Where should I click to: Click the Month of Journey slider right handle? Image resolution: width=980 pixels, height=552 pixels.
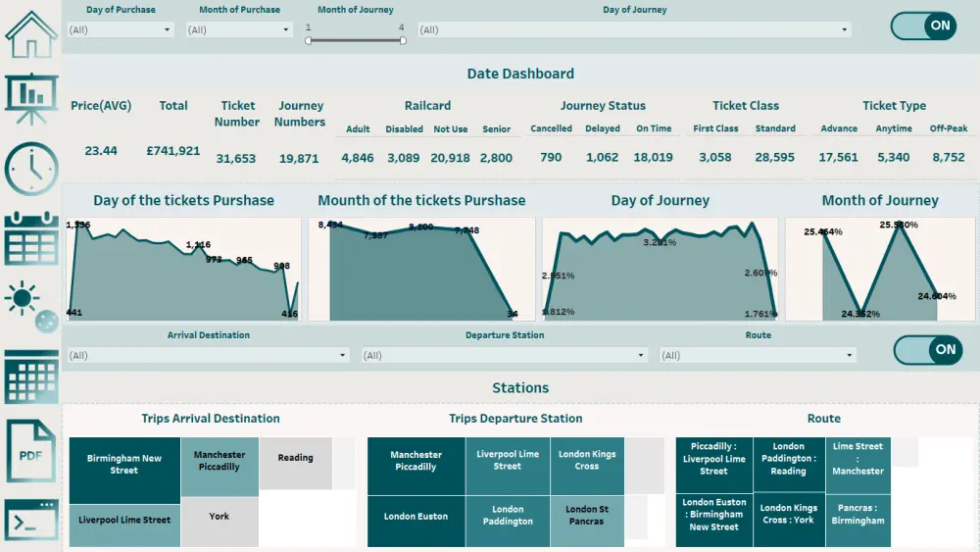coord(403,40)
